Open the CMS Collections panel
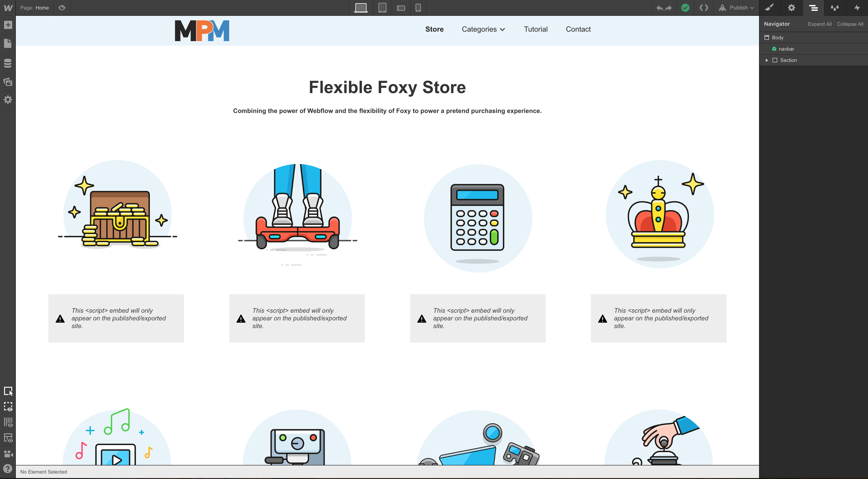868x479 pixels. tap(8, 63)
